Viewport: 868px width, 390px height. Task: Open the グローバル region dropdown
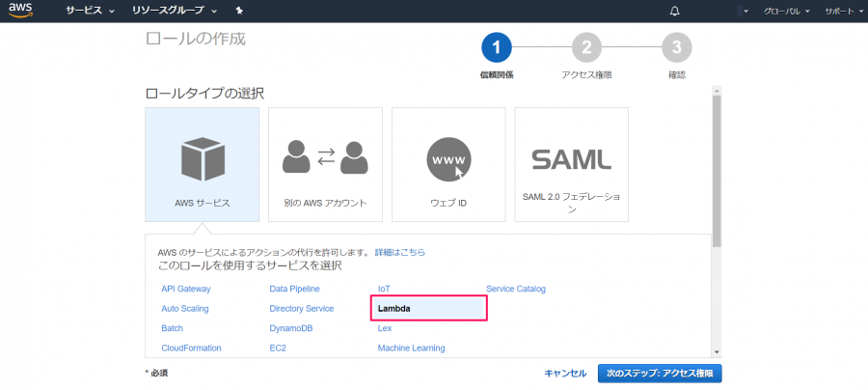pos(786,11)
